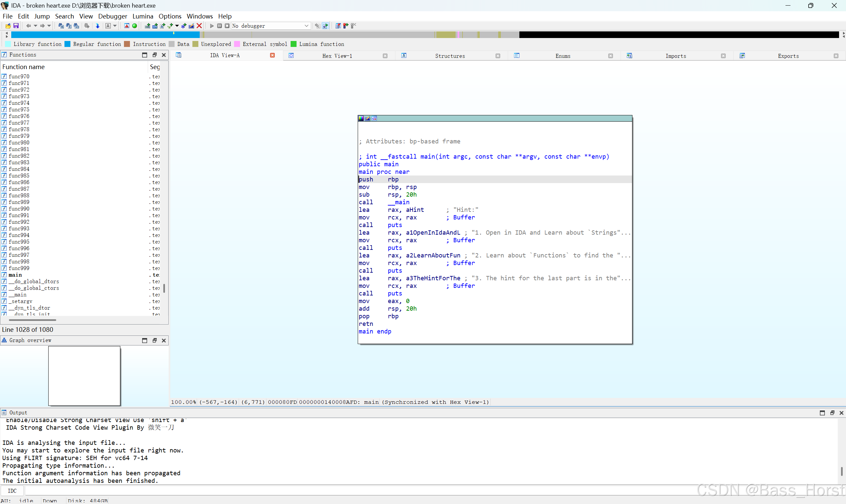Click the breakpoint list icon

(338, 26)
